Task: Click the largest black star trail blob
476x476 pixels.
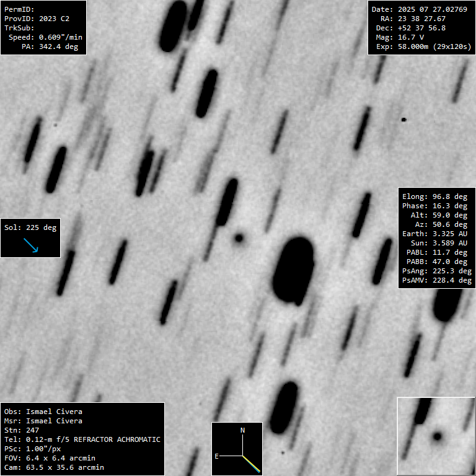Action: (294, 271)
